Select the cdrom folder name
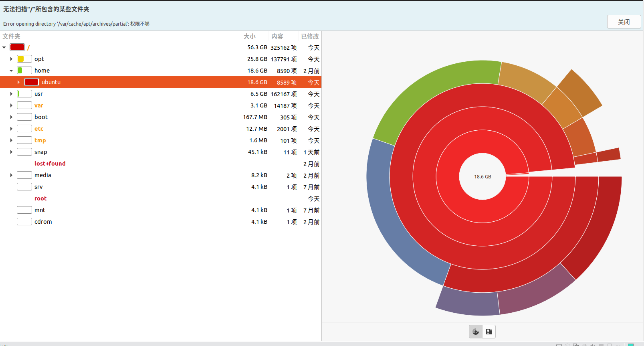The image size is (644, 346). pyautogui.click(x=43, y=222)
